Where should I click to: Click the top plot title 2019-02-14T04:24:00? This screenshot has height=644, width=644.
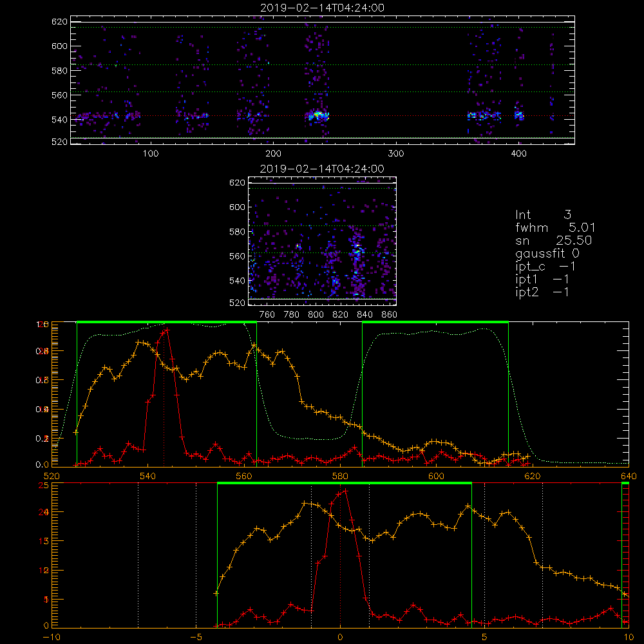323,8
